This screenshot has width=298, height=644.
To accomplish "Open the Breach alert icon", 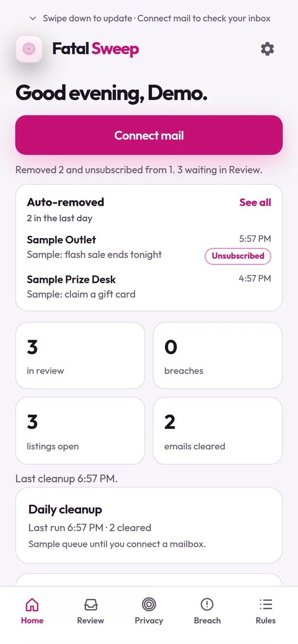I will click(207, 605).
